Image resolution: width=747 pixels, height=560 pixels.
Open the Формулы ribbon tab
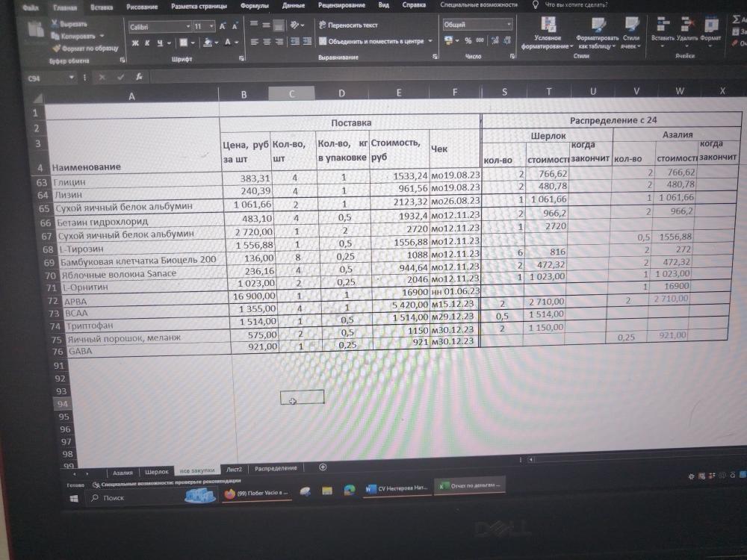[255, 6]
